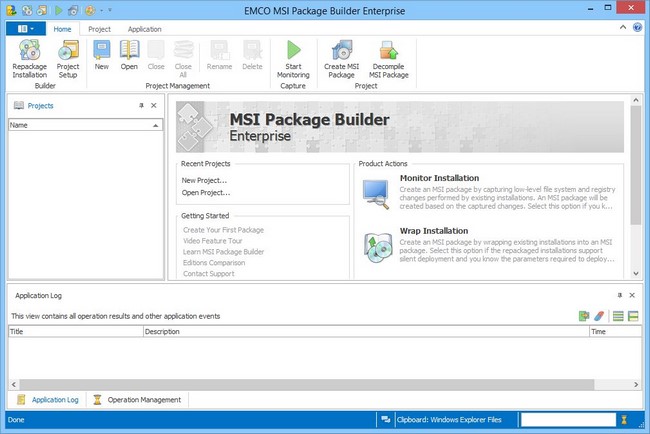Switch to the Application ribbon tab
The height and width of the screenshot is (434, 650).
tap(145, 29)
